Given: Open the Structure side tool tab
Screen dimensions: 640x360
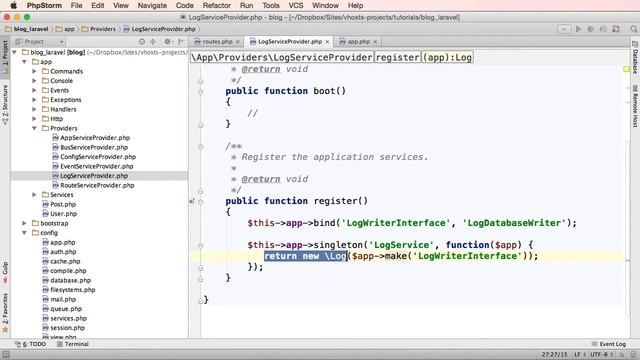Looking at the screenshot, I should [x=5, y=104].
